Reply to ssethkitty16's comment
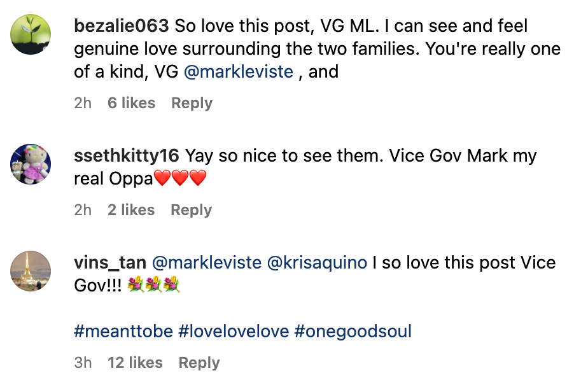The width and height of the screenshot is (574, 392). click(191, 209)
